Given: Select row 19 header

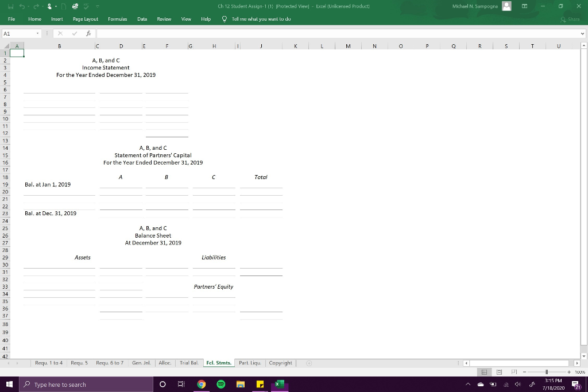Looking at the screenshot, I should click(5, 184).
